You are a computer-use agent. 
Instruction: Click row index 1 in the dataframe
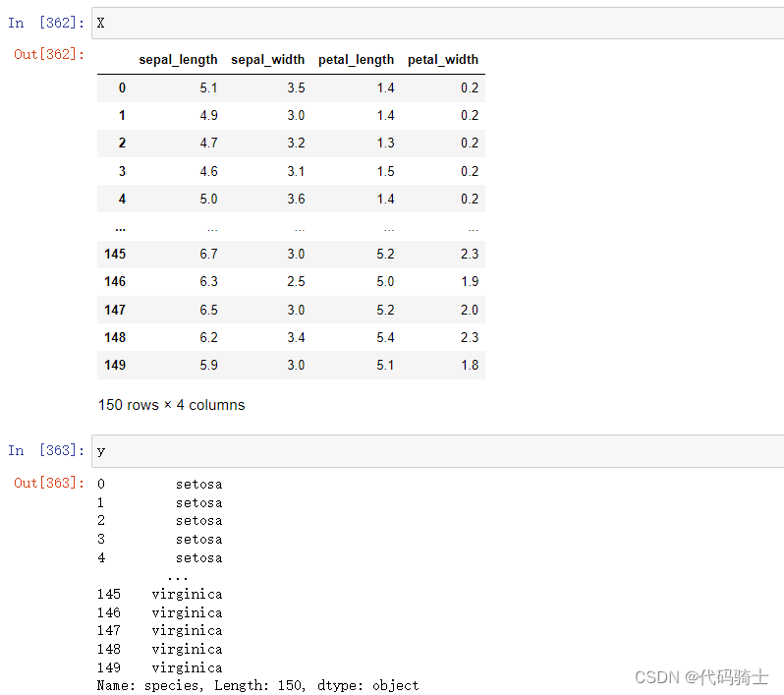[122, 116]
